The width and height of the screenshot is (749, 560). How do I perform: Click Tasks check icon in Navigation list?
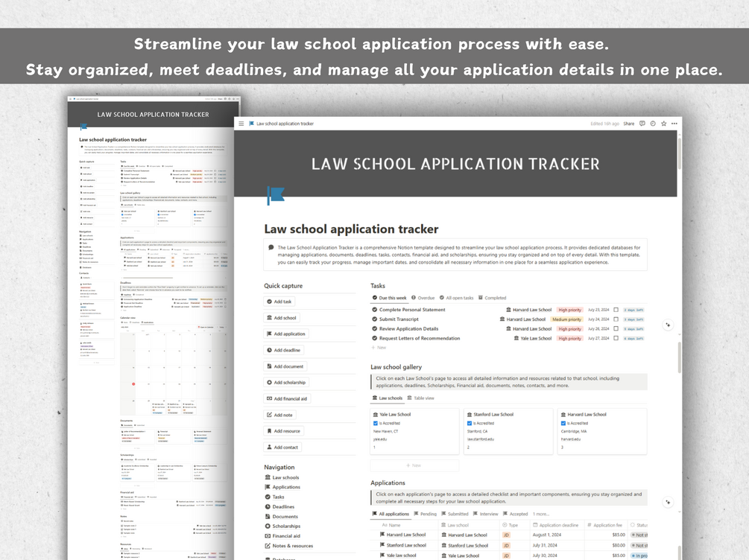(268, 497)
